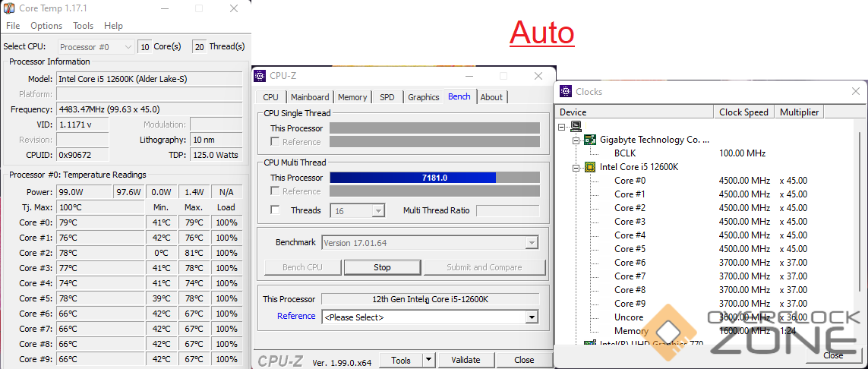Open File menu in Core Temp

[x=13, y=26]
